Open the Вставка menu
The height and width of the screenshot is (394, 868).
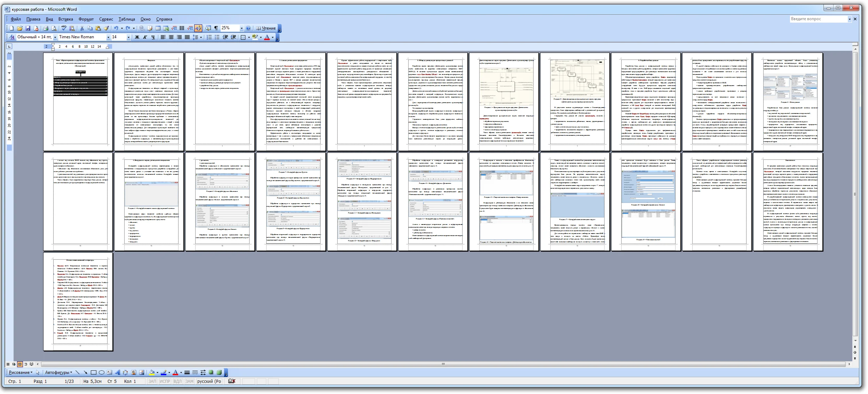pos(65,19)
